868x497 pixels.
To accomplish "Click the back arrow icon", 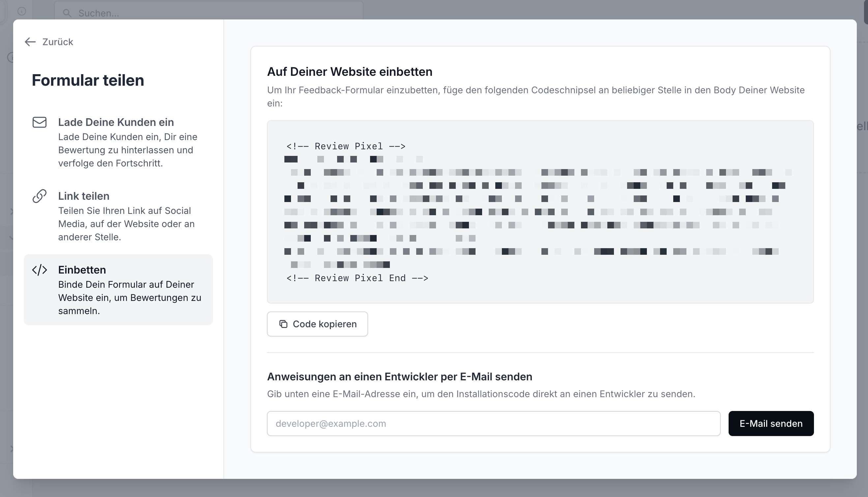I will pos(30,42).
